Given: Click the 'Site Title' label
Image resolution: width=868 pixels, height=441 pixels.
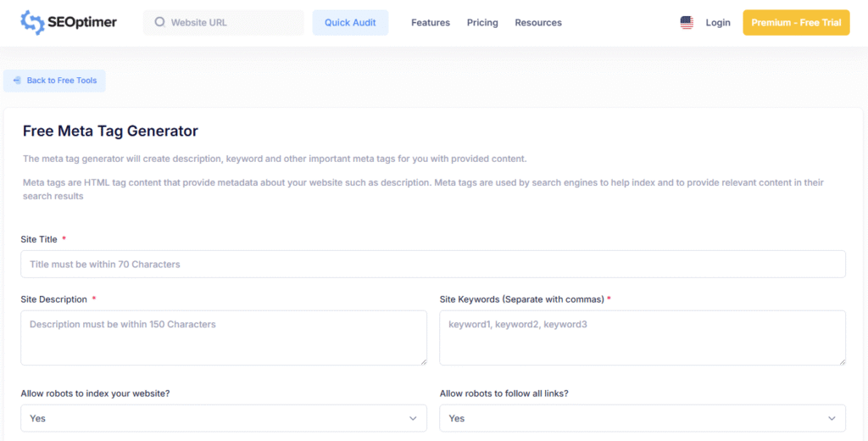Looking at the screenshot, I should pos(39,239).
